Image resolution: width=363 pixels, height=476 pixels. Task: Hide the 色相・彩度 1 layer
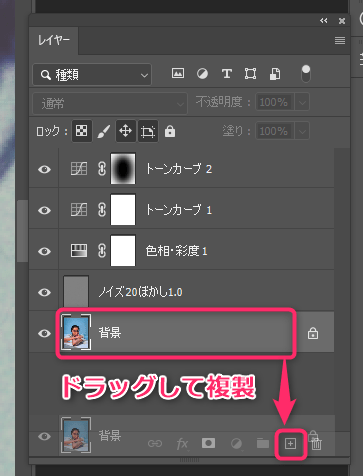coord(44,251)
